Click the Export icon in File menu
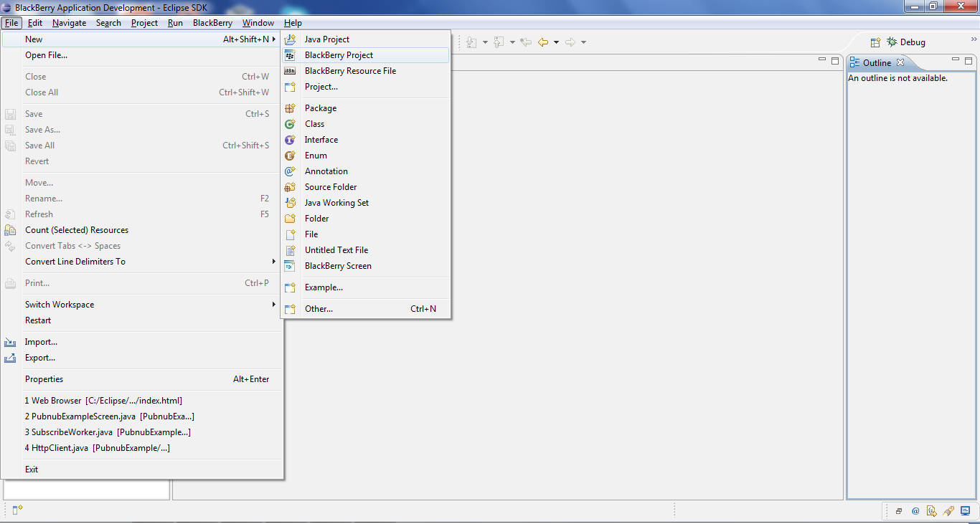This screenshot has width=980, height=524. click(x=10, y=358)
